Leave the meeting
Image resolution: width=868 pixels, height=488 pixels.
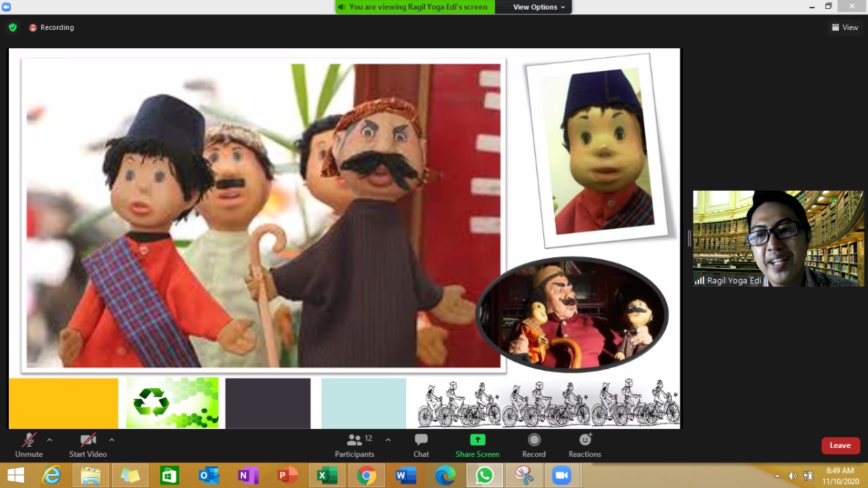click(x=840, y=445)
